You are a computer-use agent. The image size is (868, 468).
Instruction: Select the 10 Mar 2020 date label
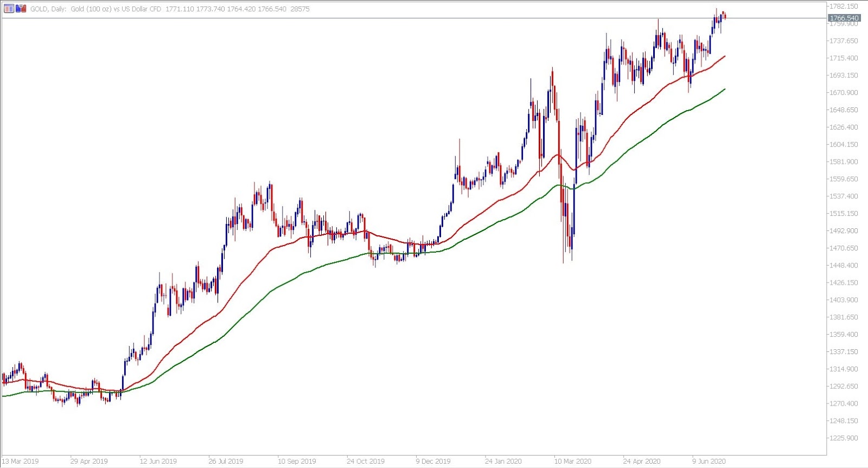point(573,461)
